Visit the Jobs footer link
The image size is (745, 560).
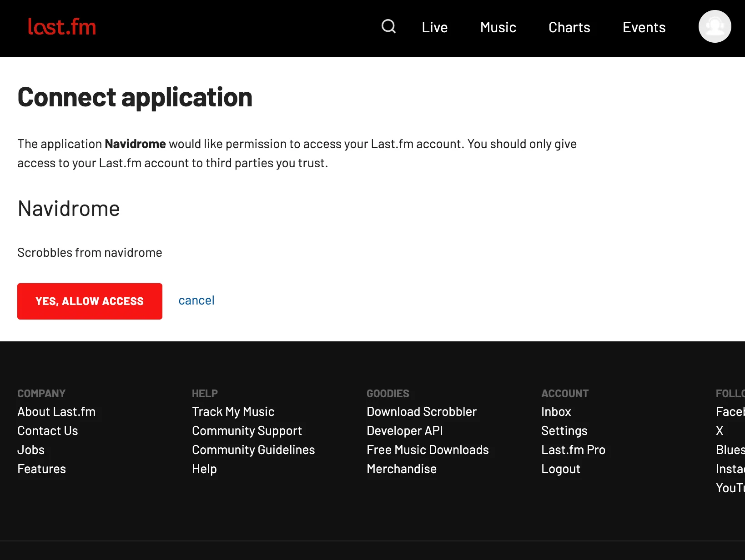point(31,450)
